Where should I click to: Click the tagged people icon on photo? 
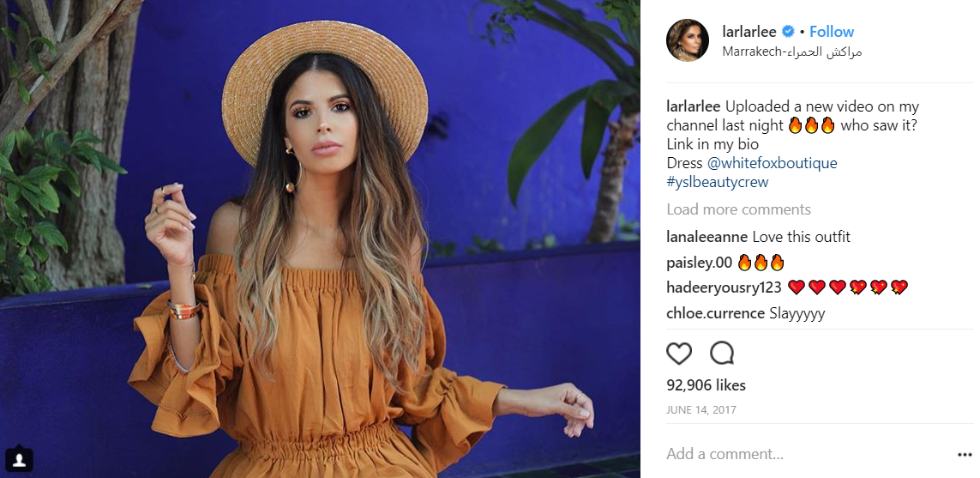pyautogui.click(x=20, y=460)
